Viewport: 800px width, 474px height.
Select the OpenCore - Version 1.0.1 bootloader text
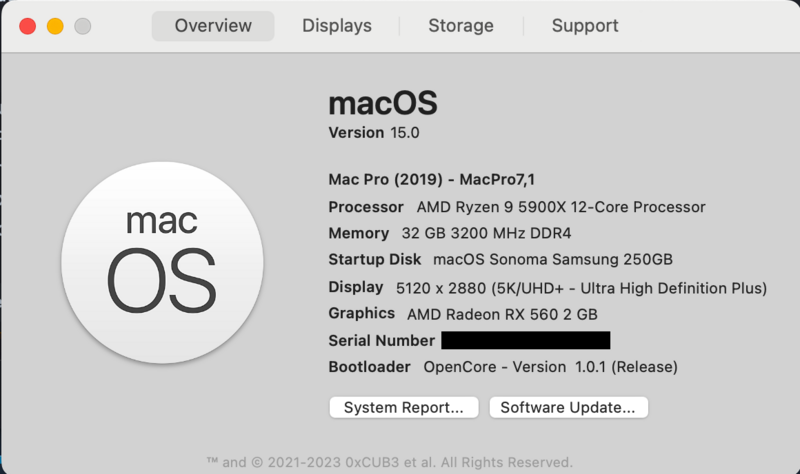(x=551, y=367)
